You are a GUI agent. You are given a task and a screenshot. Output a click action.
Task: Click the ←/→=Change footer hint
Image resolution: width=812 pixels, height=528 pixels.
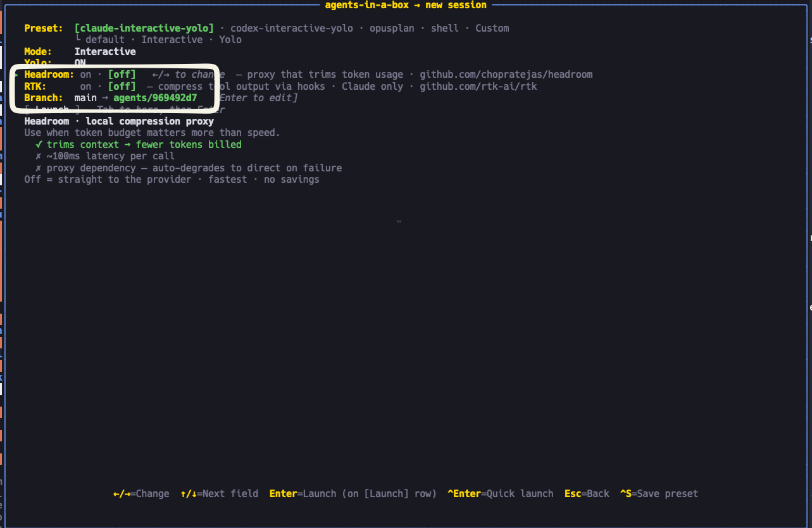click(141, 494)
